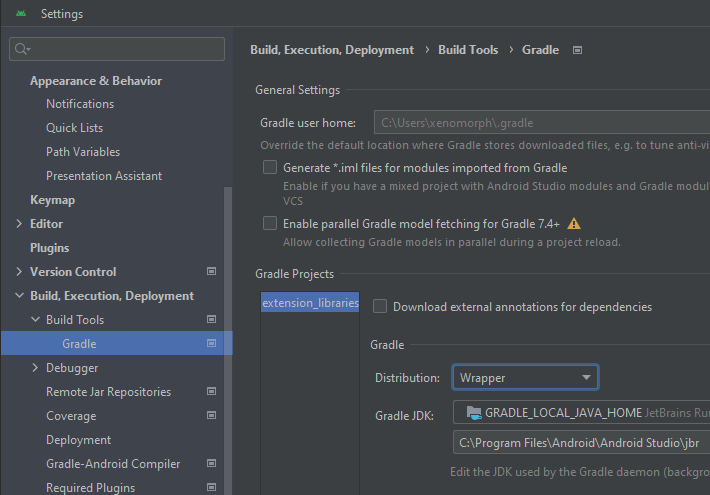Screen dimensions: 710x495
Task: Open Notifications settings page
Action: pyautogui.click(x=80, y=104)
